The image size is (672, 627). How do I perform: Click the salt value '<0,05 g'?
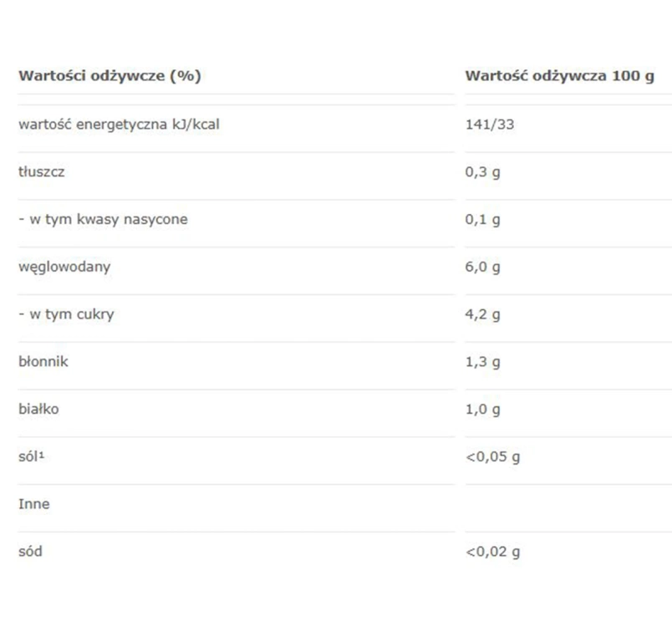tap(492, 457)
